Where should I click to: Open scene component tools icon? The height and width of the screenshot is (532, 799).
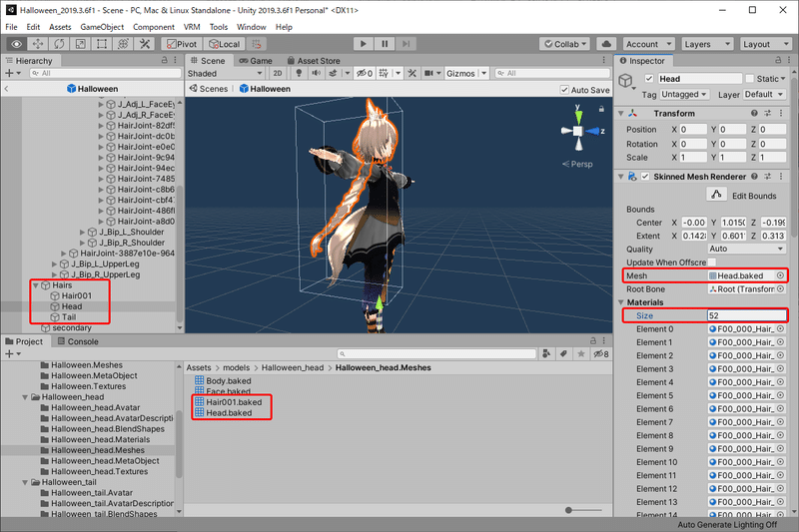412,73
